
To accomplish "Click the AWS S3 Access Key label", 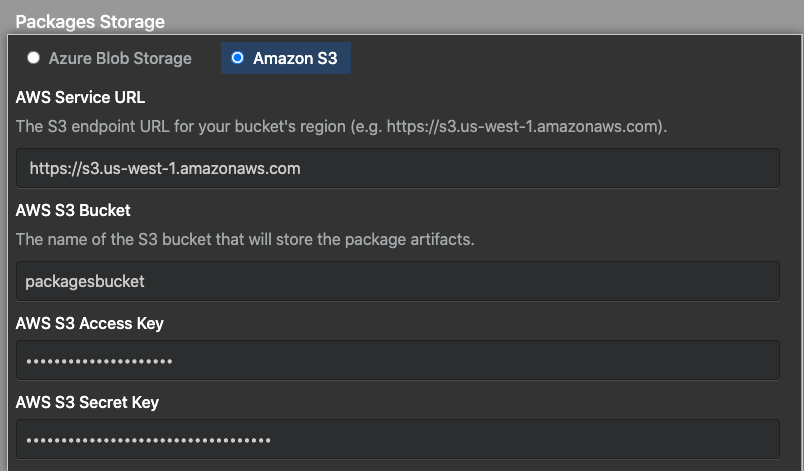I will tap(90, 323).
